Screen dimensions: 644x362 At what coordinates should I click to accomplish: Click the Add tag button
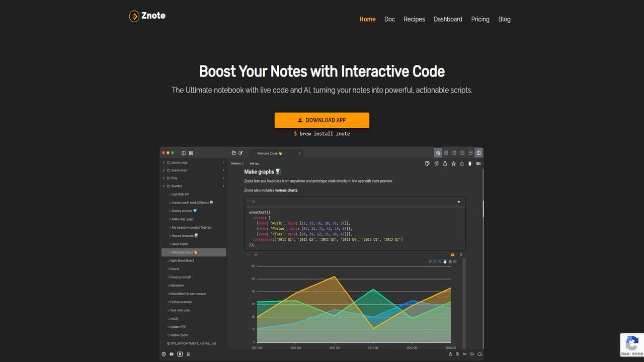coord(255,163)
